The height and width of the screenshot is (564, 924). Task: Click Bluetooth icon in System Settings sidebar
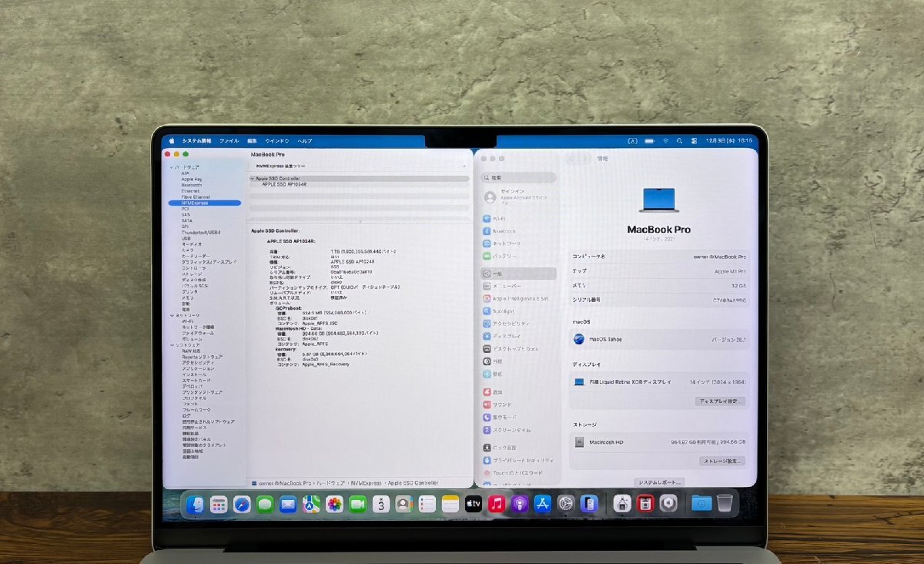(x=487, y=231)
